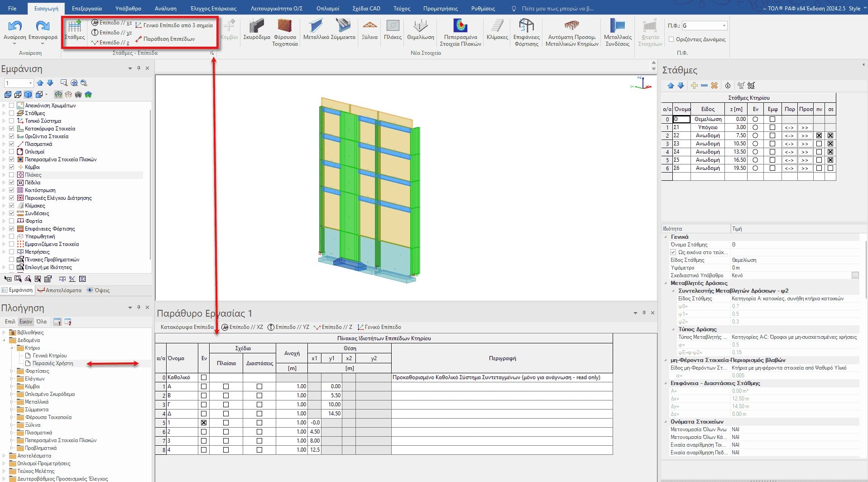Open the Κλίμακες stairs tool

[x=497, y=27]
